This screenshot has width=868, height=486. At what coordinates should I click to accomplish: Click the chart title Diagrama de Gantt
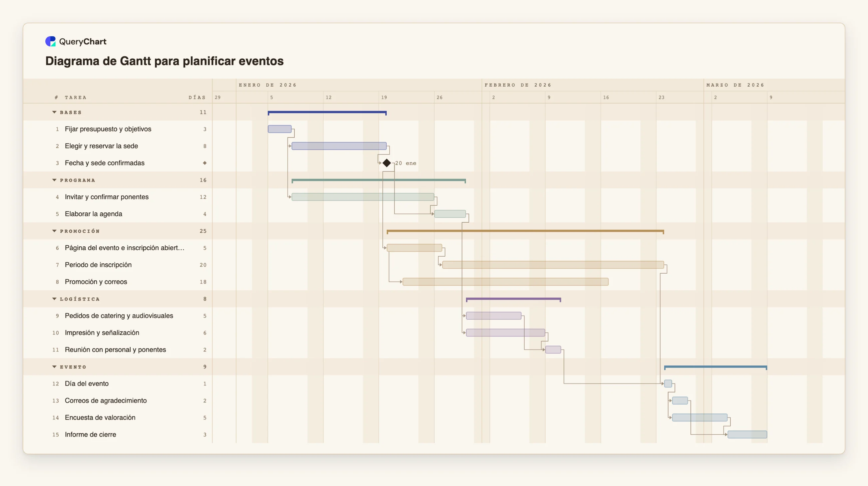click(165, 61)
